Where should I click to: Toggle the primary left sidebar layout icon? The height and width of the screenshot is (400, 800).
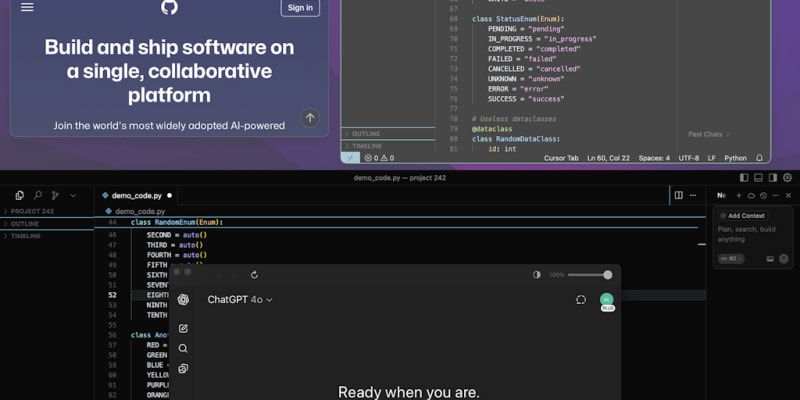click(x=744, y=178)
